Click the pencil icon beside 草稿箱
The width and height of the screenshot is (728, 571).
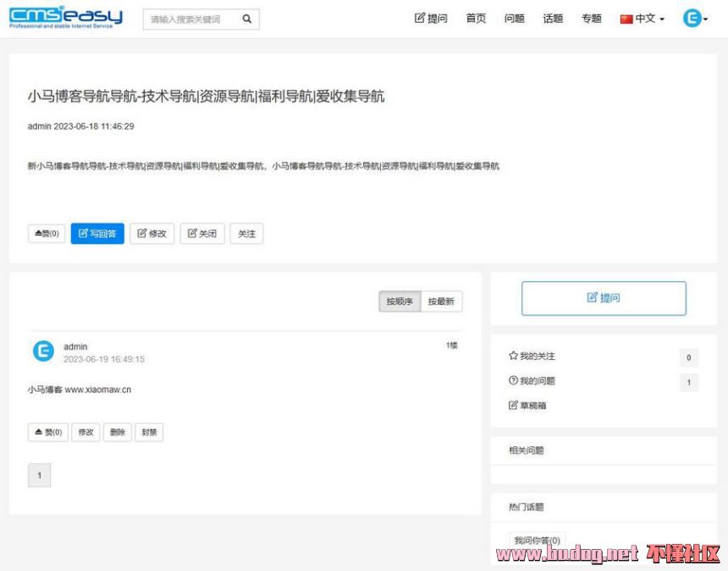coord(513,405)
